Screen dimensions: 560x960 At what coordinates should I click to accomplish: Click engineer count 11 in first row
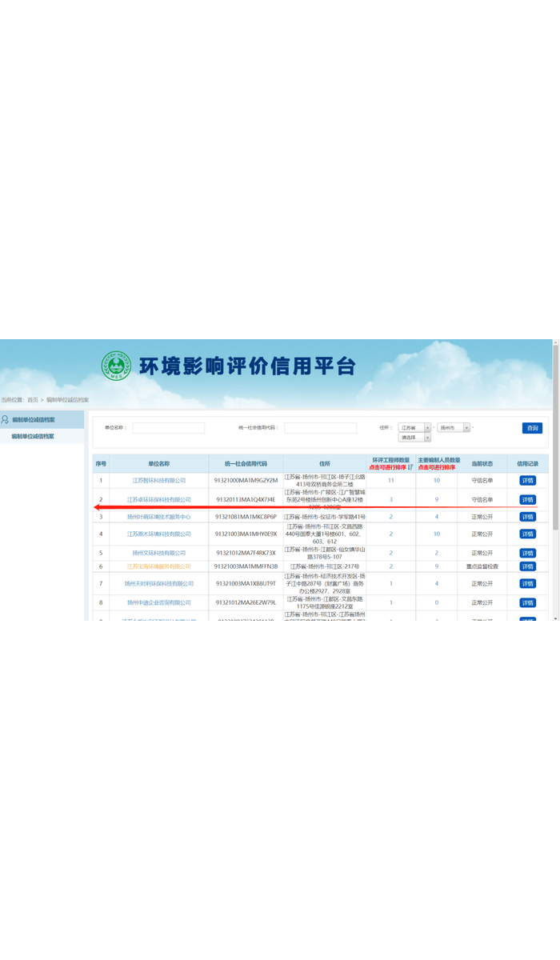click(x=390, y=480)
